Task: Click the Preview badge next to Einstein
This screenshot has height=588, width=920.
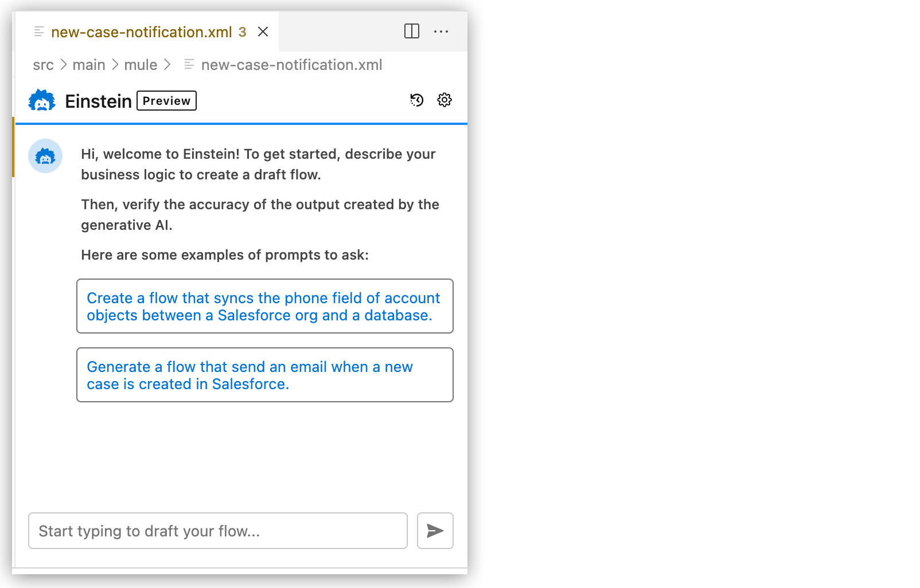Action: point(167,101)
